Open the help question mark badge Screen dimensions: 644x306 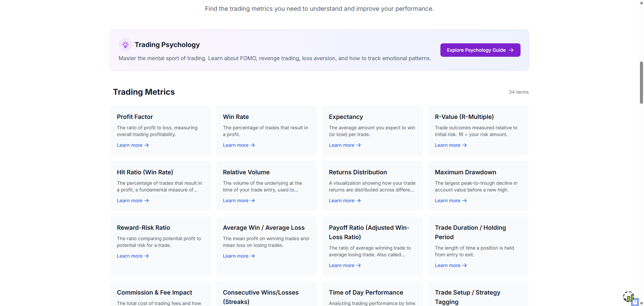click(635, 302)
